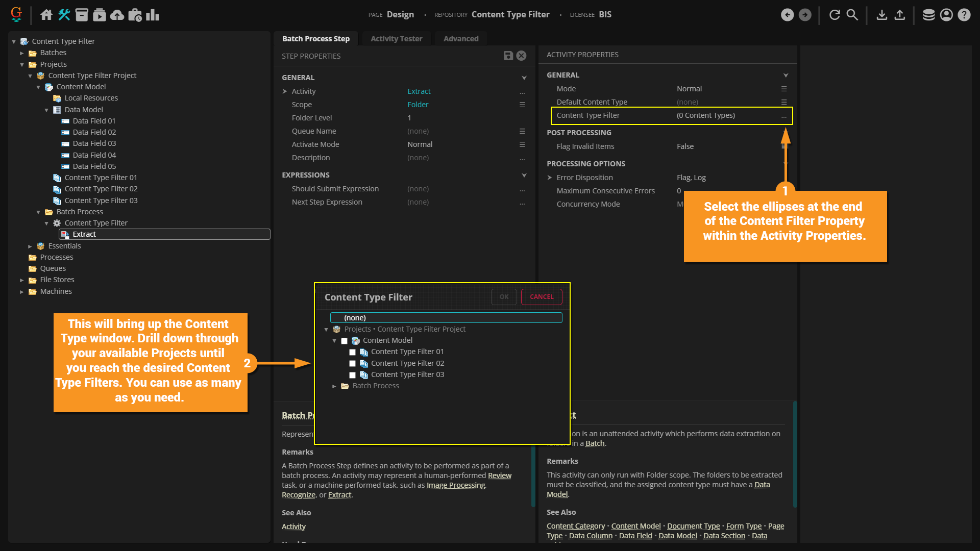Click the Flag Invalid Items False value
Screen dimensions: 980x551
point(685,146)
